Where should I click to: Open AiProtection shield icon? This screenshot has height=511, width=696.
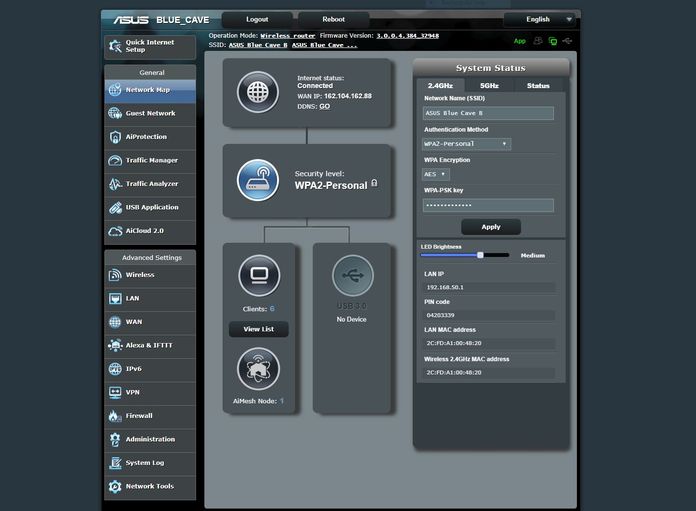click(x=115, y=137)
